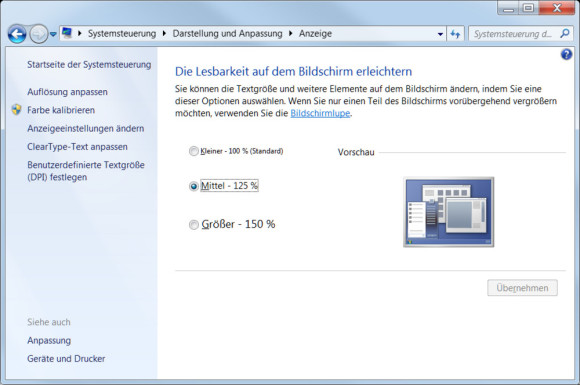
Task: Minimize the Anzeige window
Action: (x=509, y=8)
